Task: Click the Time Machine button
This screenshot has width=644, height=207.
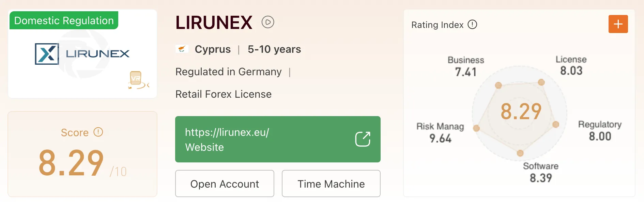Action: [x=331, y=184]
